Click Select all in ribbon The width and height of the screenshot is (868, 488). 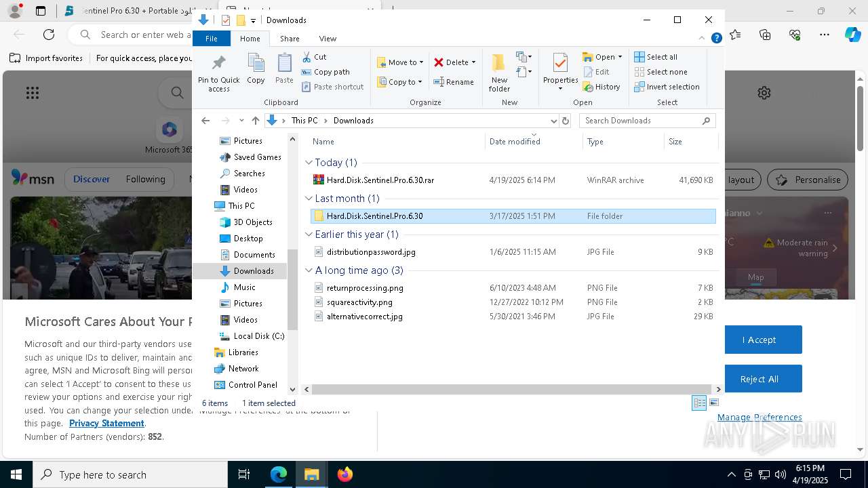coord(656,57)
